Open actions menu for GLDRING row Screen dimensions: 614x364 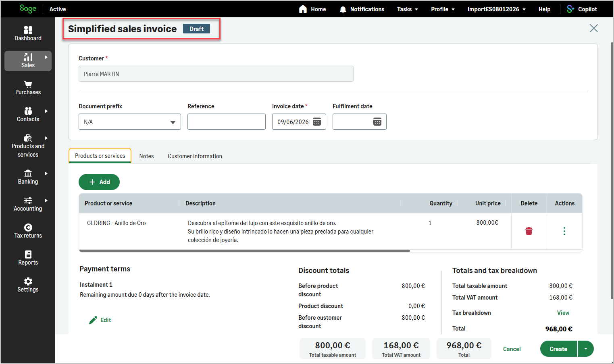tap(564, 231)
